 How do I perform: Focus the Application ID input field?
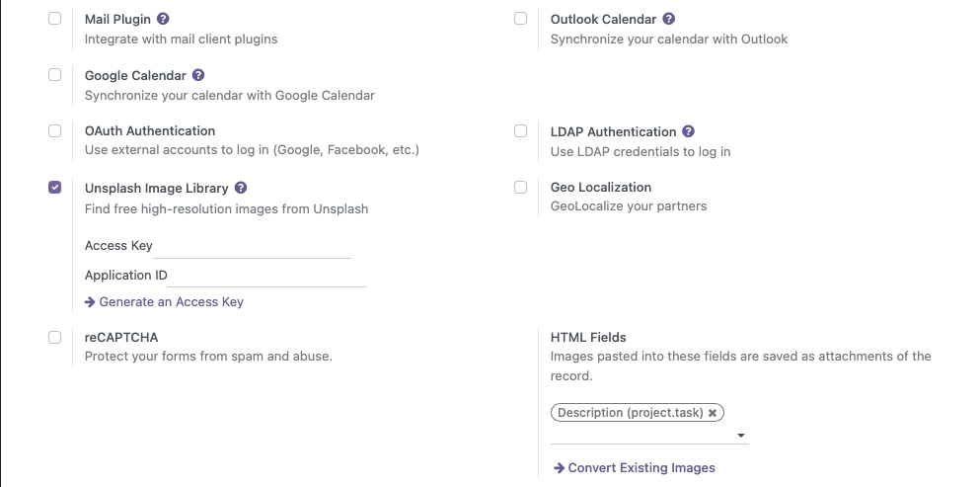(x=266, y=276)
